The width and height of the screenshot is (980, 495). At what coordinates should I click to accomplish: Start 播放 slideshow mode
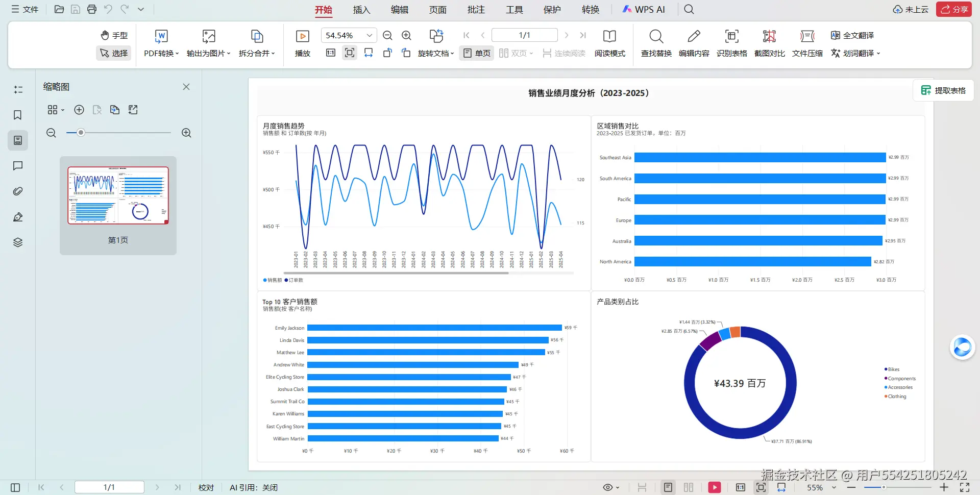coord(303,43)
